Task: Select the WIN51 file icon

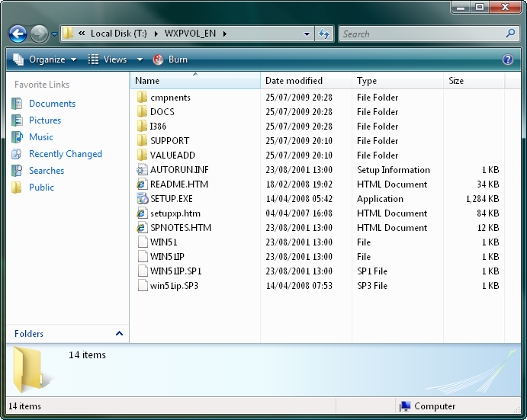Action: tap(143, 242)
